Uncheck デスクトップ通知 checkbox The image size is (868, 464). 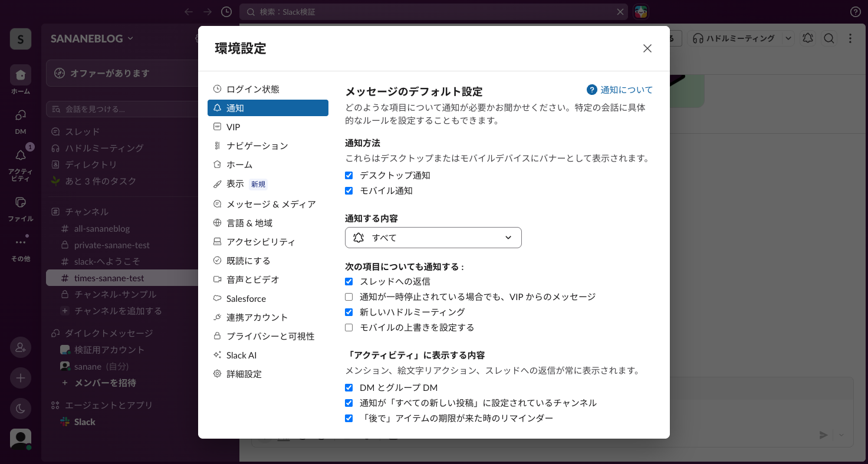coord(348,176)
